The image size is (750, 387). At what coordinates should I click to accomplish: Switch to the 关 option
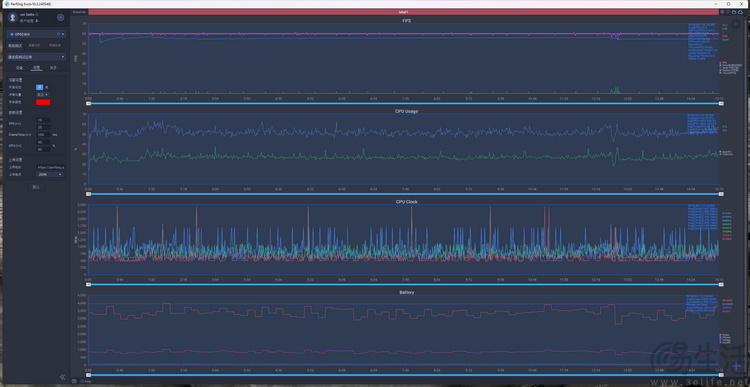tap(46, 87)
